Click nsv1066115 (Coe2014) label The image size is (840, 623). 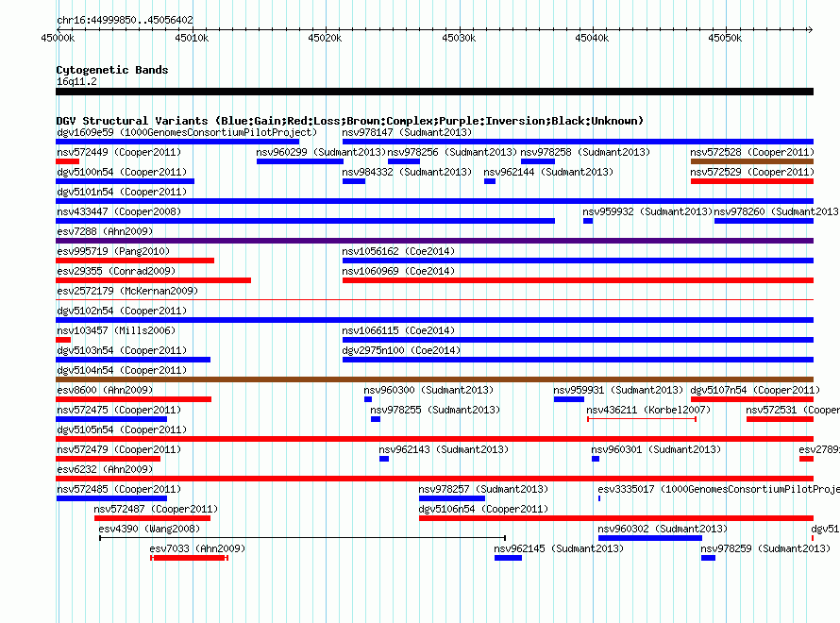point(398,330)
